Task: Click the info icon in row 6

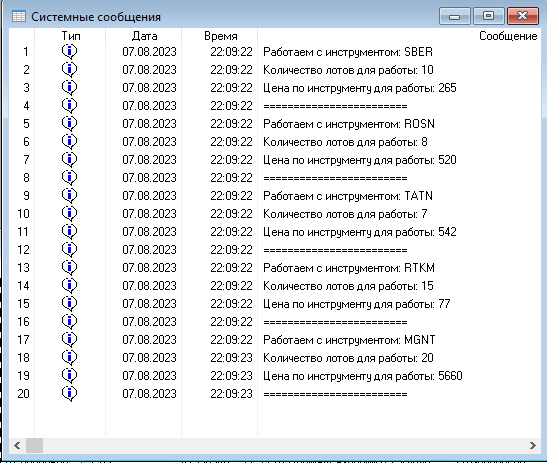Action: point(69,142)
